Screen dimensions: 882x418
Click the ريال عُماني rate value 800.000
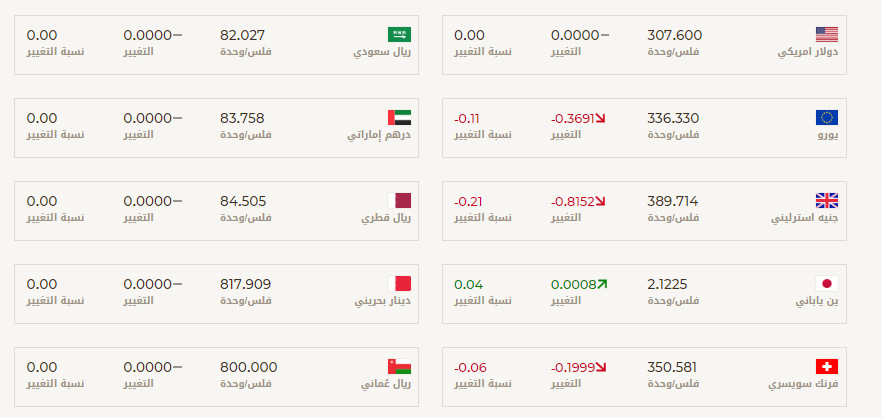[249, 367]
